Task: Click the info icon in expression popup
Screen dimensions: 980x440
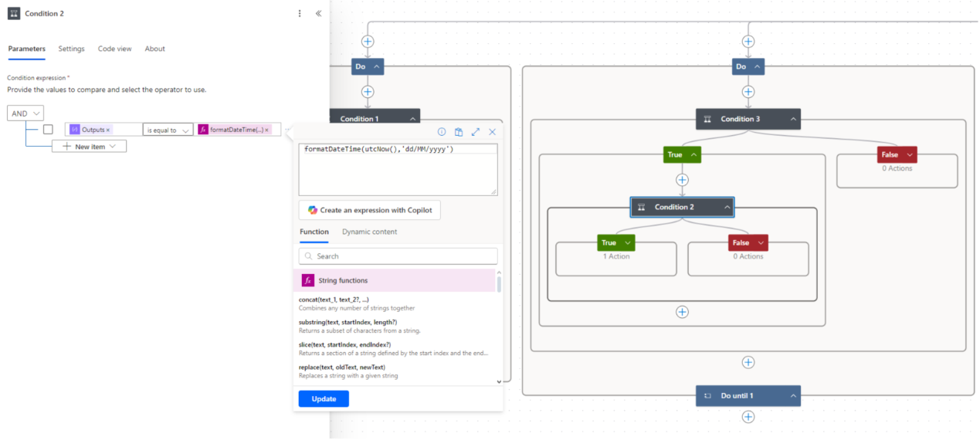Action: point(442,132)
